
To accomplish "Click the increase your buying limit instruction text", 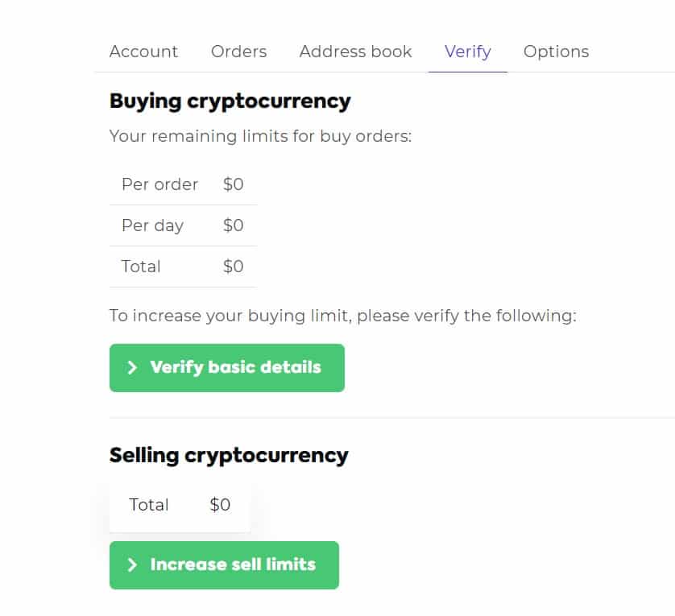I will (342, 316).
